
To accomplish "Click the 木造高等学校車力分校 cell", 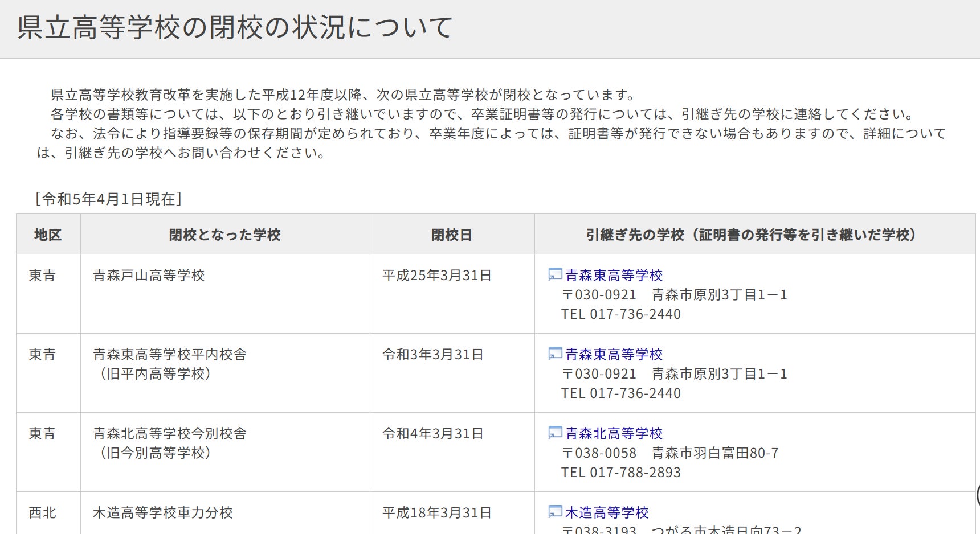I will click(163, 513).
